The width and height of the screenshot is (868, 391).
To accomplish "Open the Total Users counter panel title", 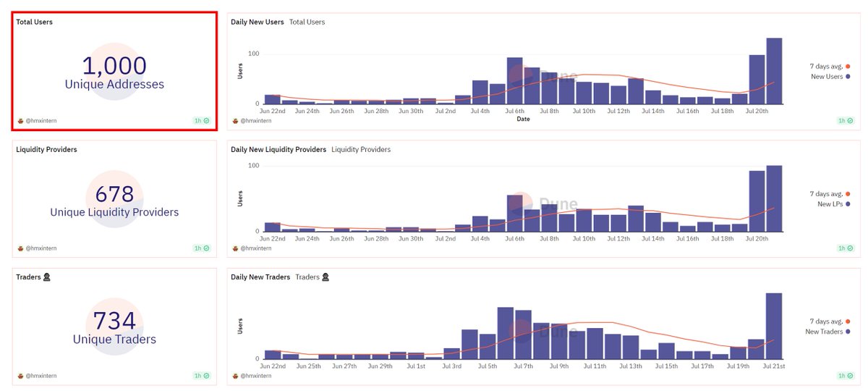I will [x=34, y=22].
